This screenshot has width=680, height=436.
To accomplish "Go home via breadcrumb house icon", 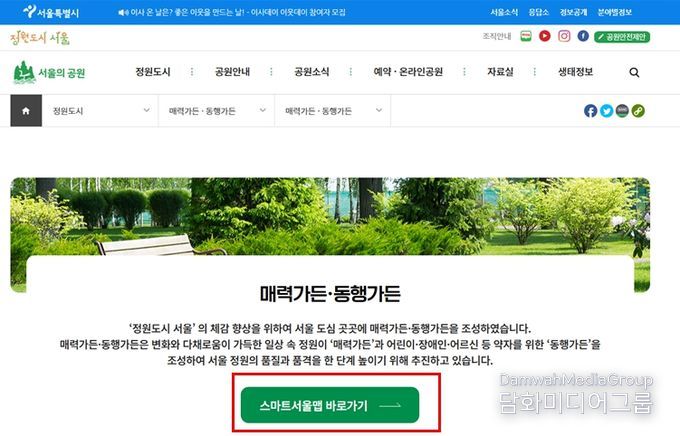I will click(26, 111).
